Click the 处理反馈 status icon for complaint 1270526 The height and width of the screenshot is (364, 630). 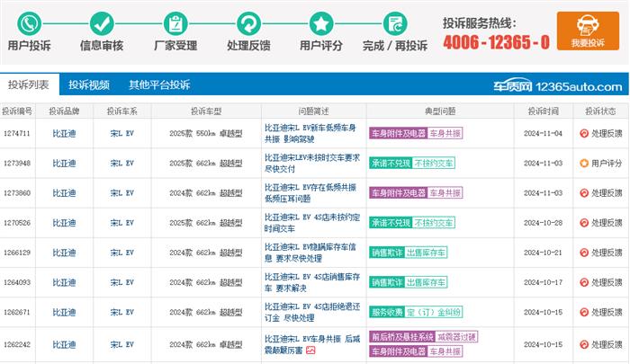[x=584, y=223]
